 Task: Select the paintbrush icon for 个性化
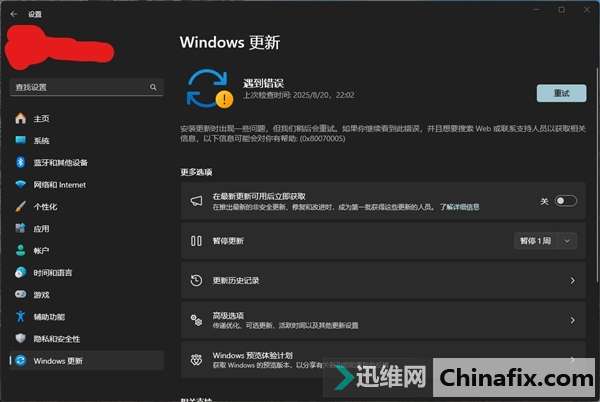[21, 207]
